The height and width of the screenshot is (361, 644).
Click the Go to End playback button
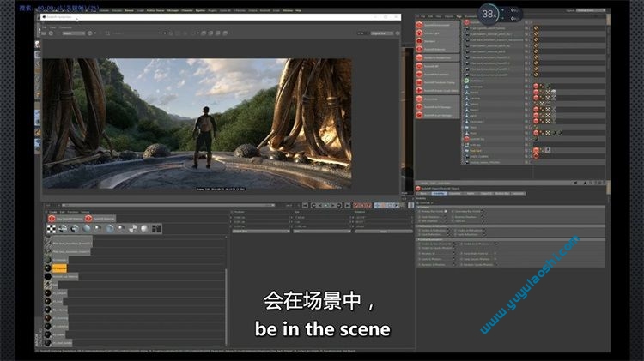348,205
